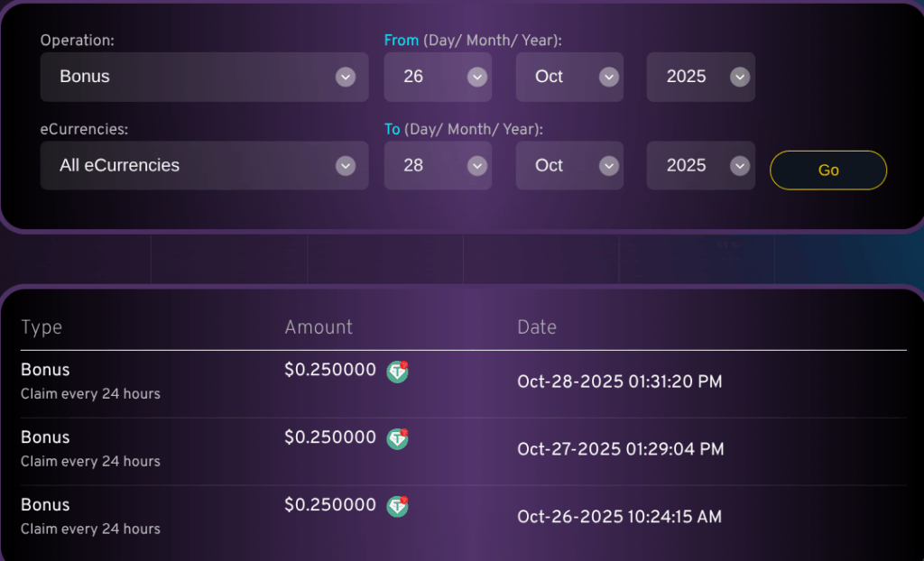Viewport: 924px width, 561px height.
Task: Click chevron on the To month Oct selector
Action: tap(609, 166)
